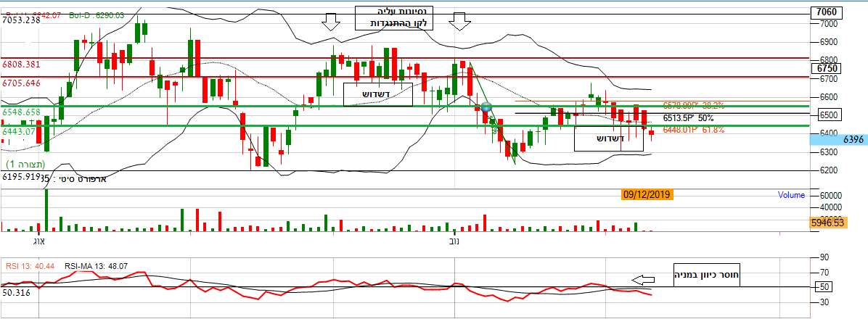868x319 pixels.
Task: Select the "דשדוש" box under the 6705 resistance line
Action: tap(377, 94)
